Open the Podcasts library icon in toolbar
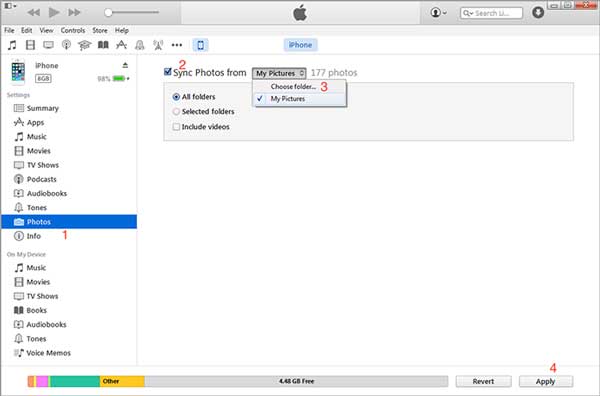600x396 pixels. [x=66, y=45]
